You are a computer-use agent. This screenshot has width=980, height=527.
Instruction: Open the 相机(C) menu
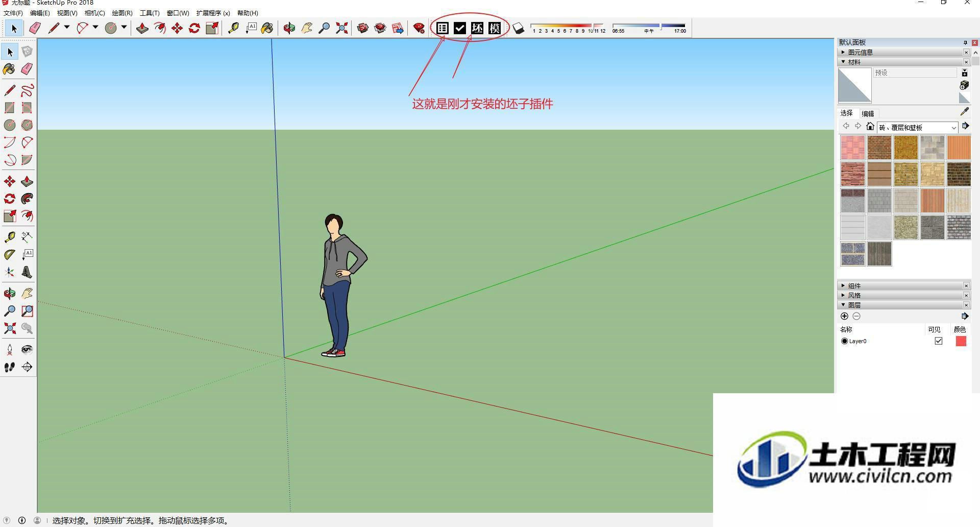[x=94, y=13]
